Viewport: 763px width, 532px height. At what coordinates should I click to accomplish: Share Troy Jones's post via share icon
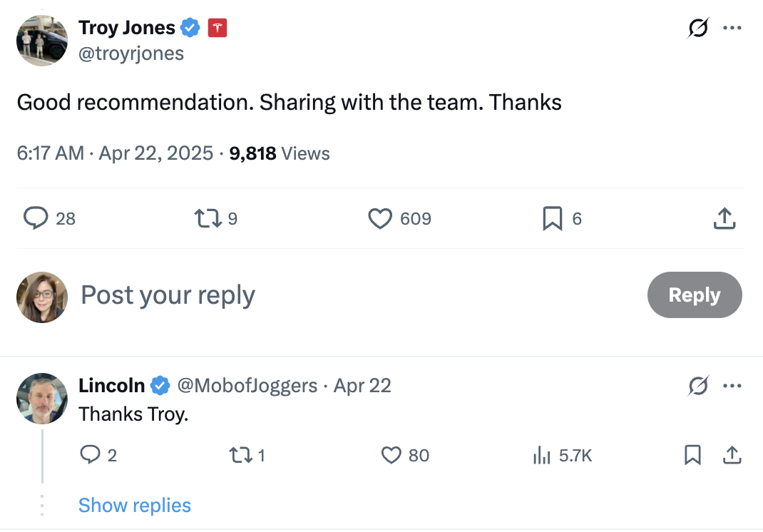724,218
